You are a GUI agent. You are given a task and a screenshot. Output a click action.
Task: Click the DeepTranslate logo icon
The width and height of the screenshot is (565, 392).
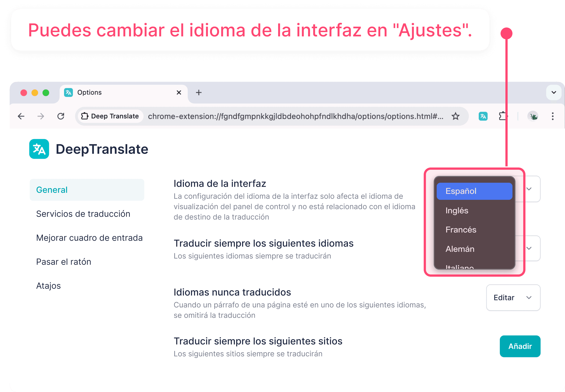click(39, 149)
